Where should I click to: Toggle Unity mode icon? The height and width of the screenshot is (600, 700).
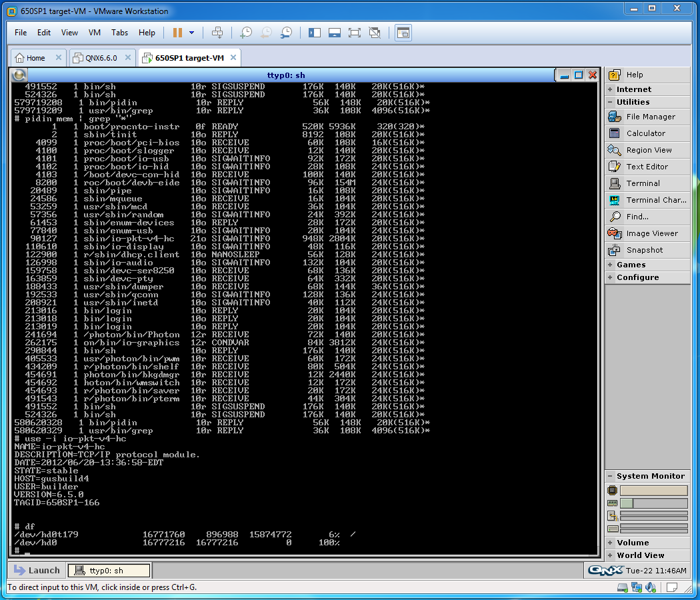[375, 33]
